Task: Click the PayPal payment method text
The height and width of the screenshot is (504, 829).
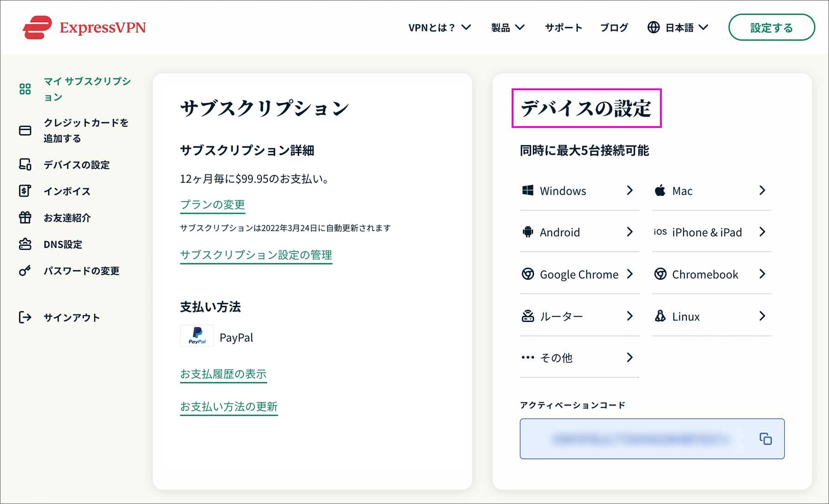Action: pyautogui.click(x=236, y=337)
